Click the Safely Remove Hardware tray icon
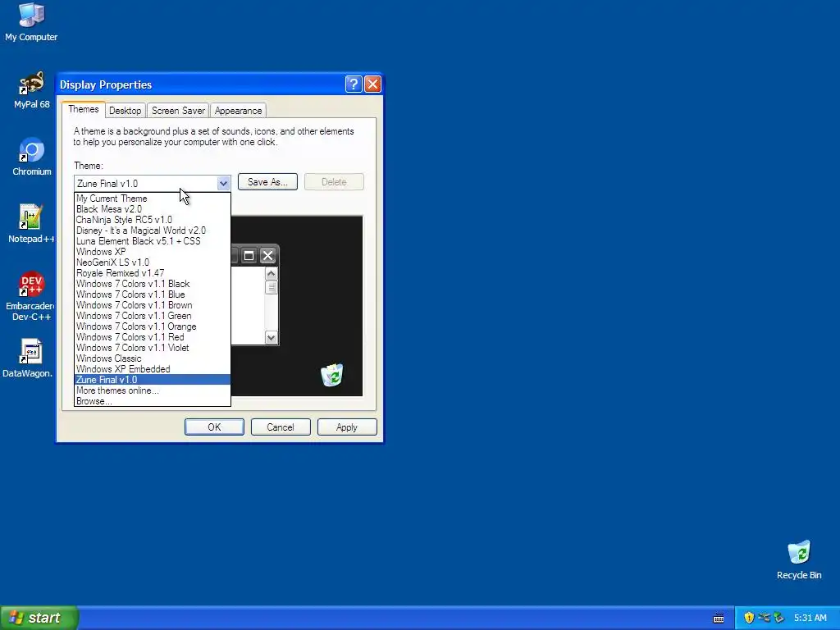This screenshot has width=840, height=630. click(779, 618)
